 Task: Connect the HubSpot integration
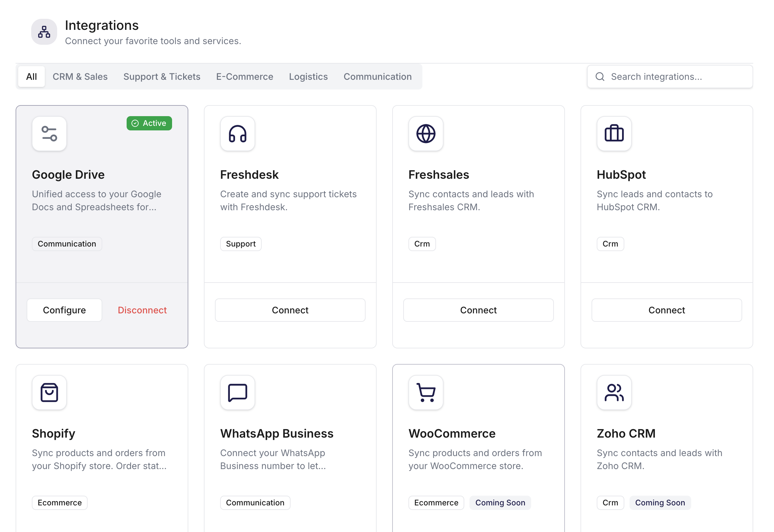click(666, 310)
